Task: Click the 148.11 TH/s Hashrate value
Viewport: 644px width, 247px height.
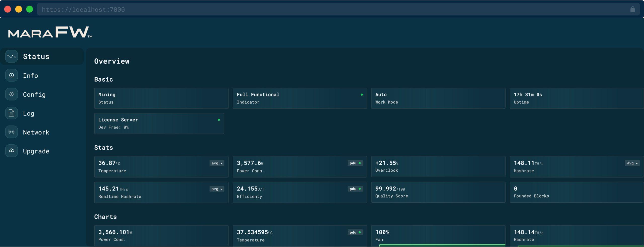Action: pyautogui.click(x=528, y=163)
